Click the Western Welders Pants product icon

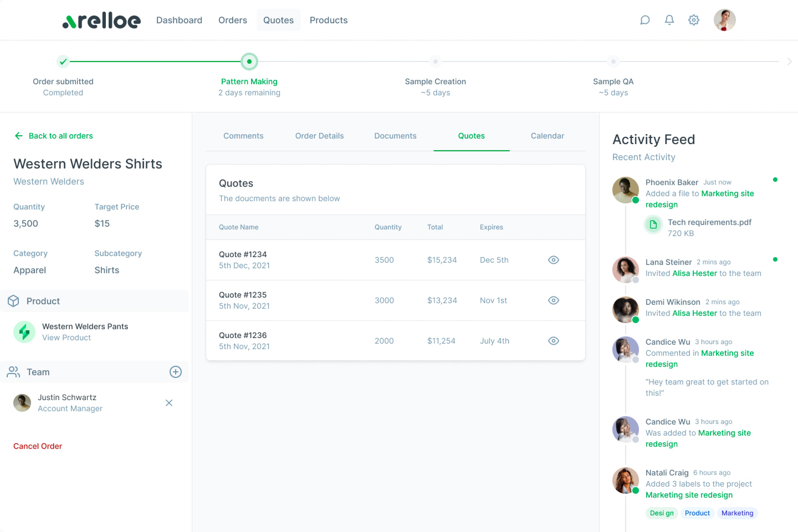click(x=24, y=332)
